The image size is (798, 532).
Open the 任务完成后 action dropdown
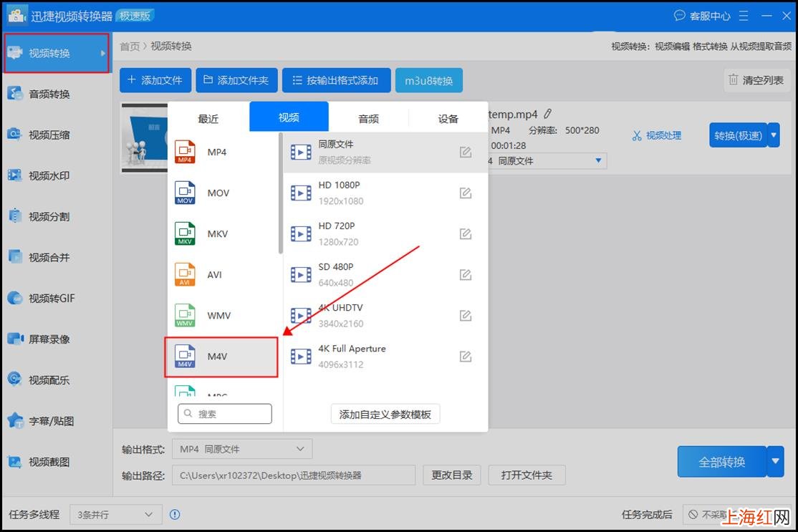pyautogui.click(x=737, y=515)
